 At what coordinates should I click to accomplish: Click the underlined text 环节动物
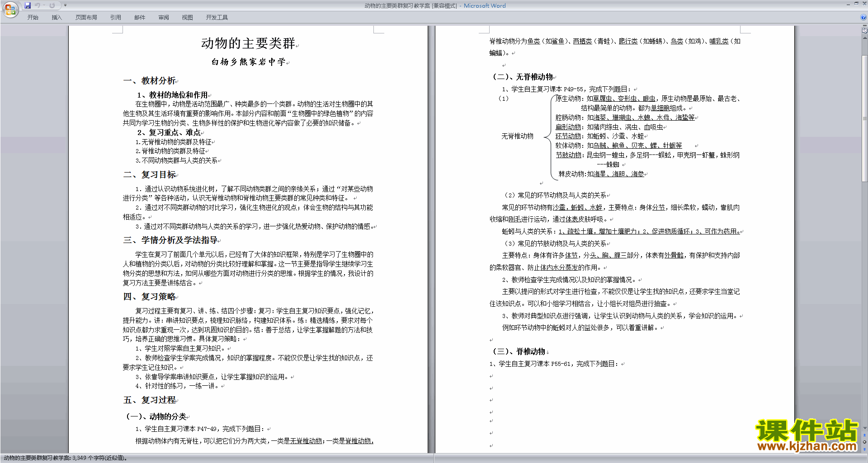point(568,136)
